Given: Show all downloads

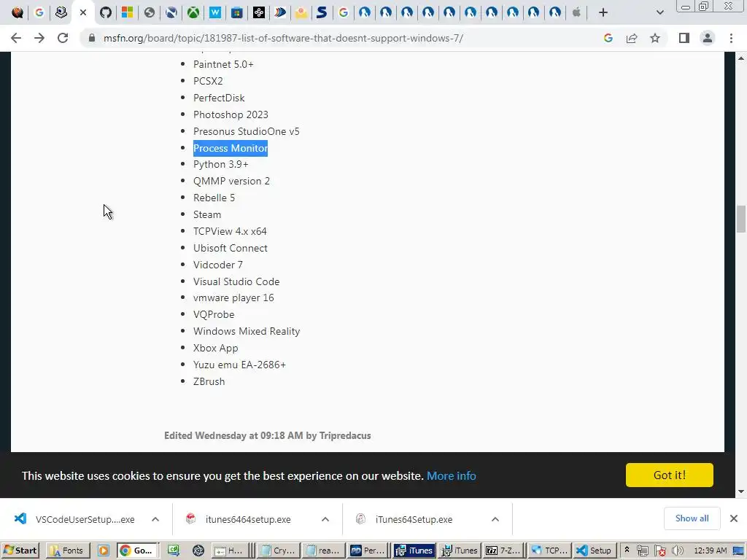Looking at the screenshot, I should click(x=692, y=518).
